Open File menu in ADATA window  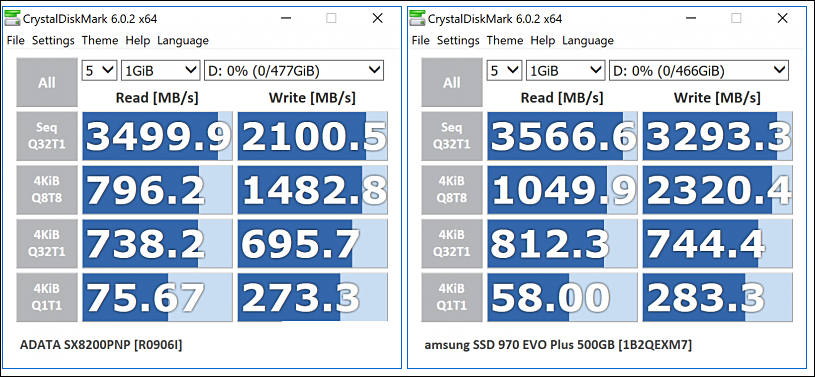tap(16, 41)
